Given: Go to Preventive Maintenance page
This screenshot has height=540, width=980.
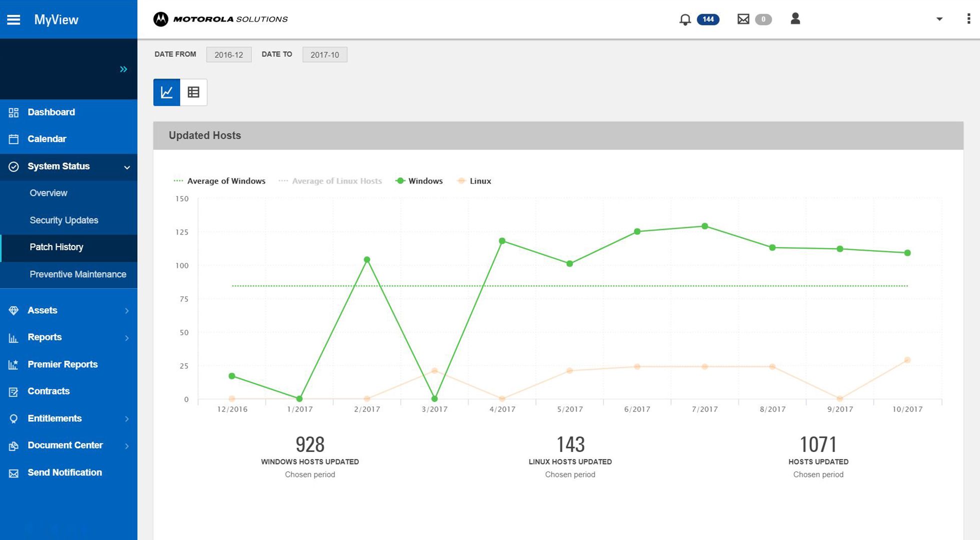Looking at the screenshot, I should tap(77, 274).
